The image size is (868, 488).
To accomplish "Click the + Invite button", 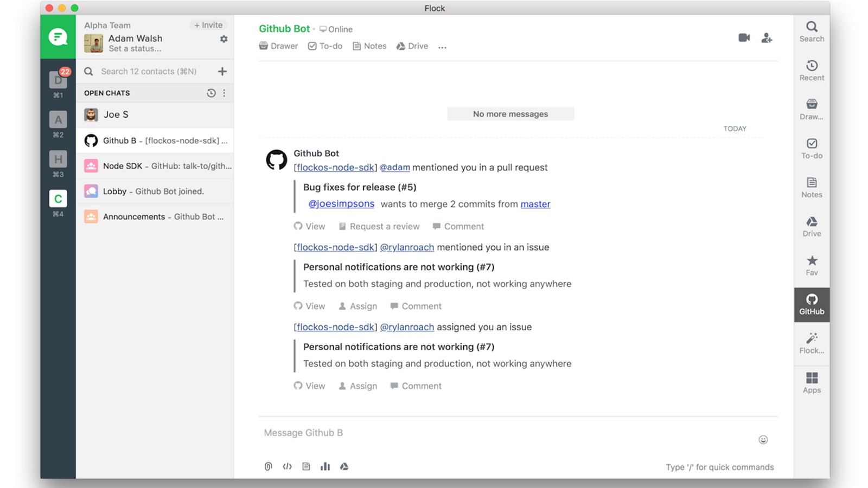I will tap(208, 25).
